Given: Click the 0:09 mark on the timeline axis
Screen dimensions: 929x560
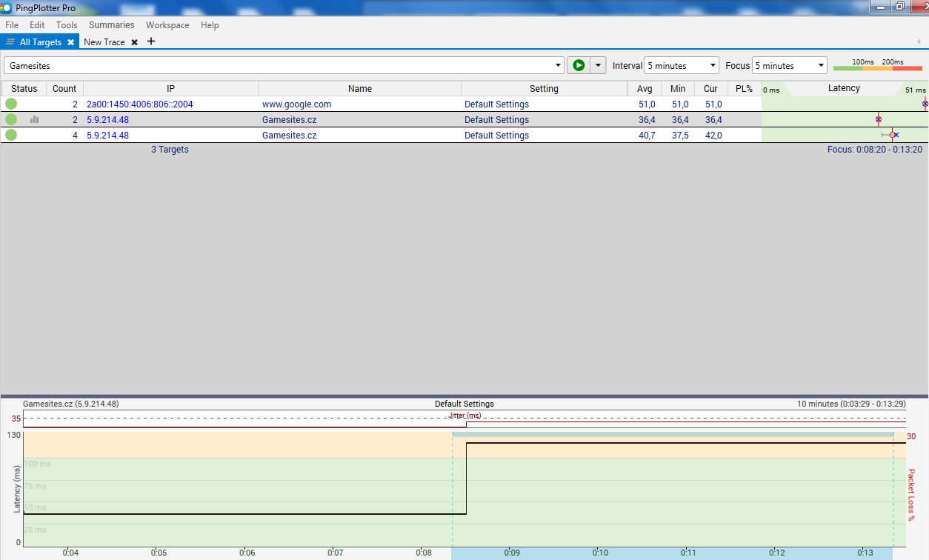Looking at the screenshot, I should tap(511, 553).
